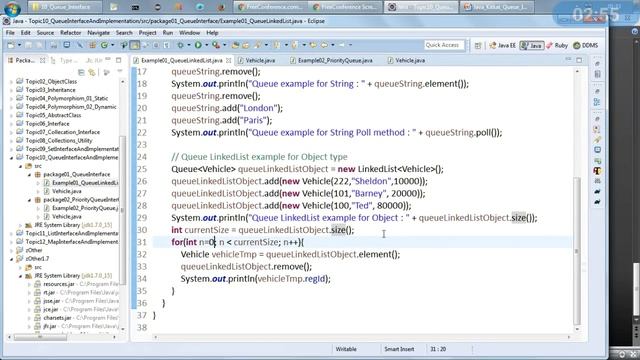Viewport: 640px width, 360px height.
Task: Click Collapse All icon in Package Explorer
Action: (81, 73)
